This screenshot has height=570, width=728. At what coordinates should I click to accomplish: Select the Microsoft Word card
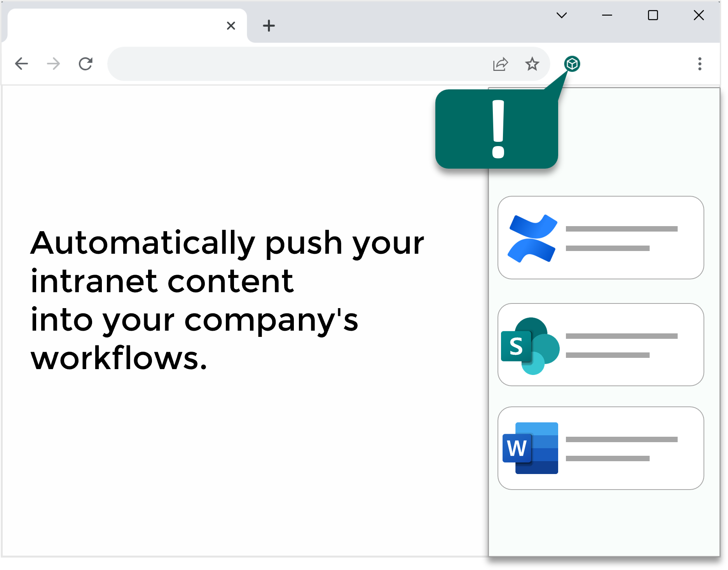coord(601,448)
